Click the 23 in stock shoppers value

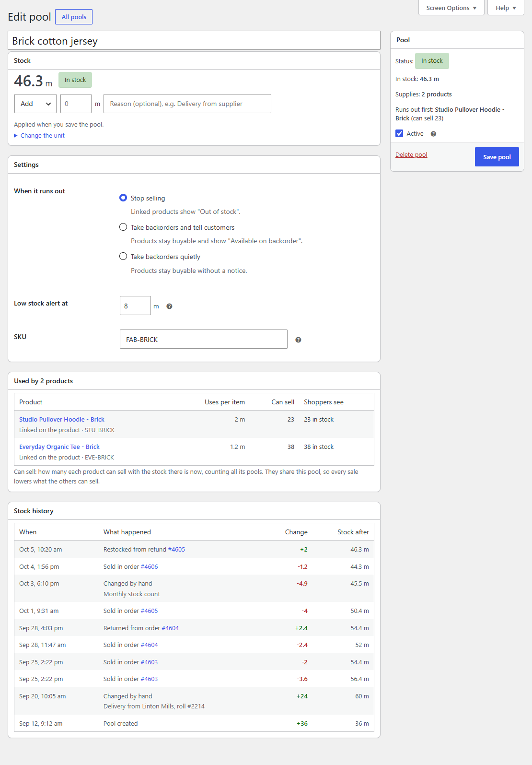click(x=319, y=419)
